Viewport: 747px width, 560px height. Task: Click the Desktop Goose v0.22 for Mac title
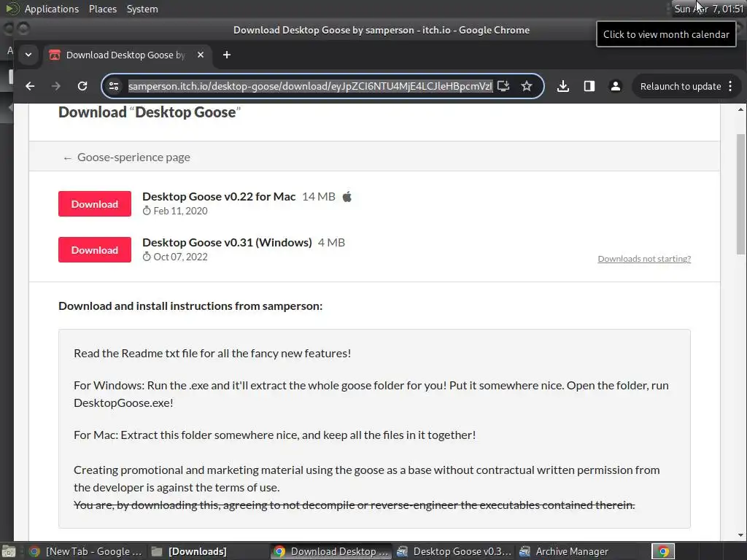tap(219, 197)
